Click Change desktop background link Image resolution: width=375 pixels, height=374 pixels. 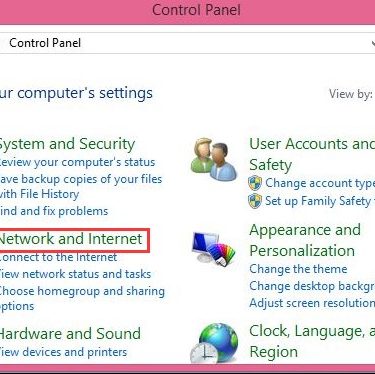point(312,286)
